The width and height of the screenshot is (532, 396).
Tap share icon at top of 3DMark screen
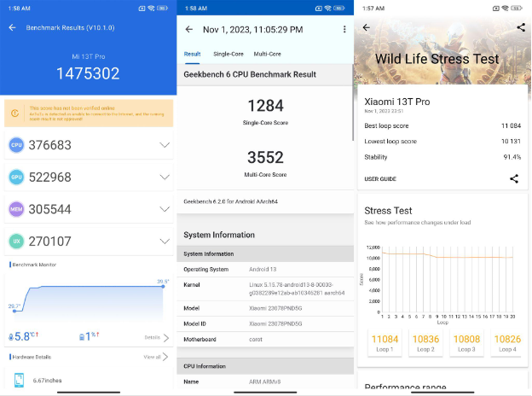click(x=521, y=27)
